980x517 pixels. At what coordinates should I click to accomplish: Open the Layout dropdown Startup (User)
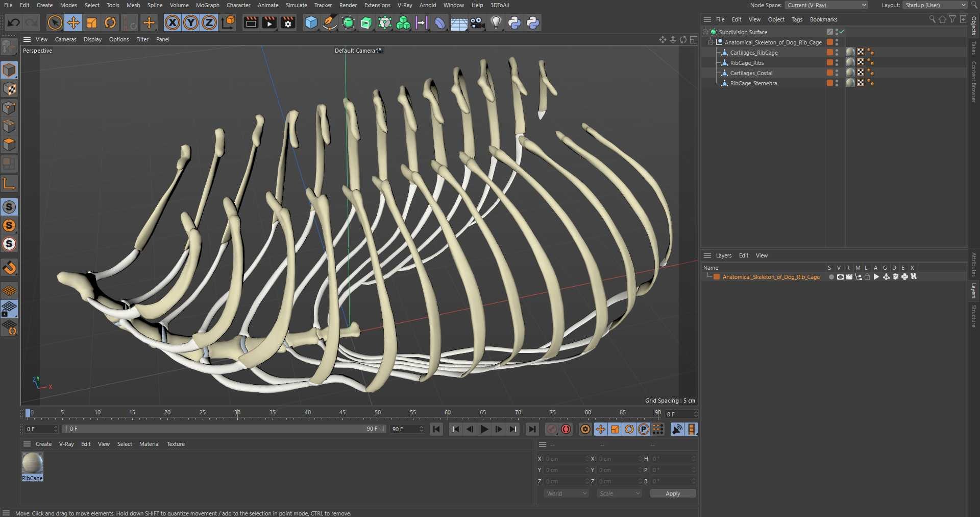click(935, 5)
